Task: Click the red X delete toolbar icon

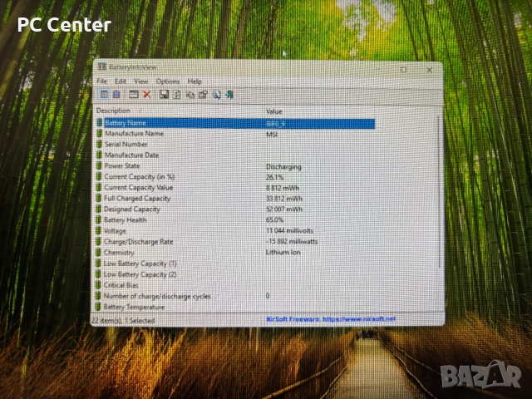Action: tap(147, 94)
